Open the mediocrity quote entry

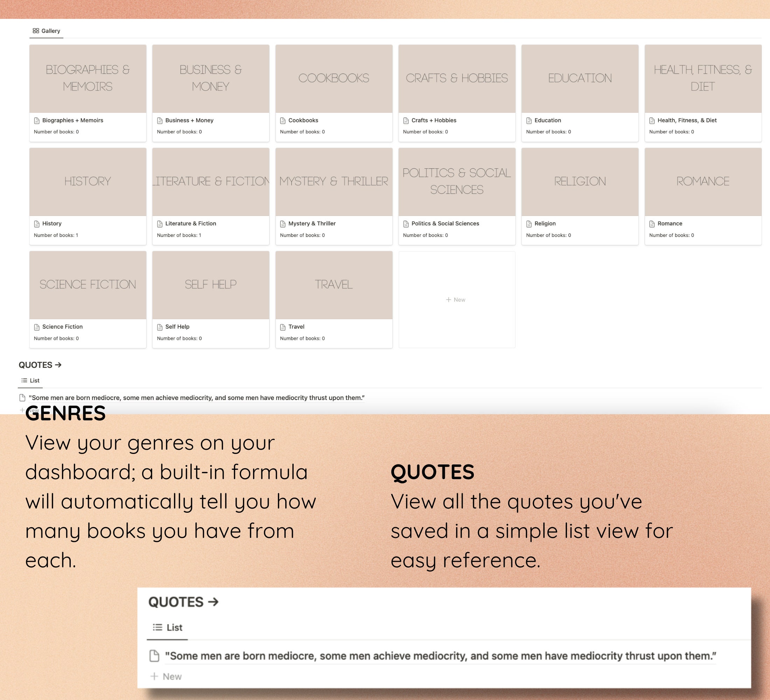[x=197, y=398]
